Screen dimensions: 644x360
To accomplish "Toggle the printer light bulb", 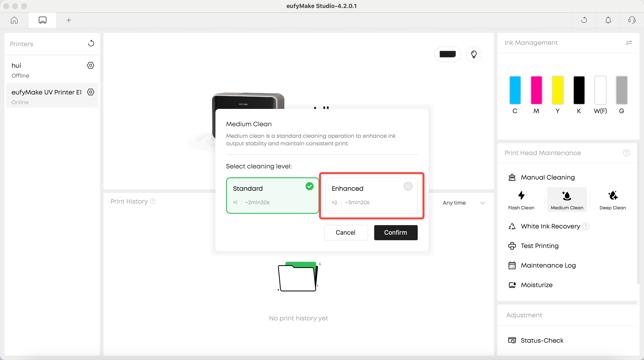I will tap(474, 54).
